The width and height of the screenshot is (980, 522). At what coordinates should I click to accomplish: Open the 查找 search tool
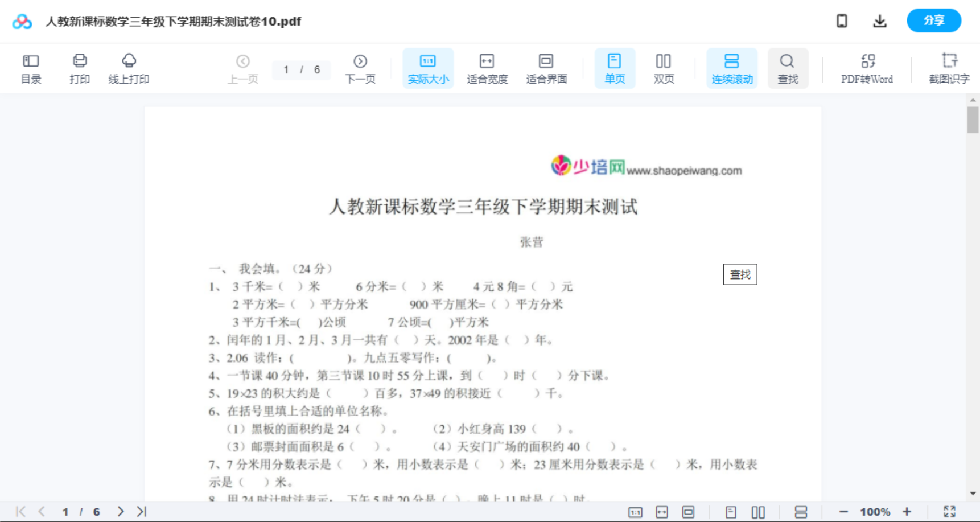pyautogui.click(x=788, y=67)
